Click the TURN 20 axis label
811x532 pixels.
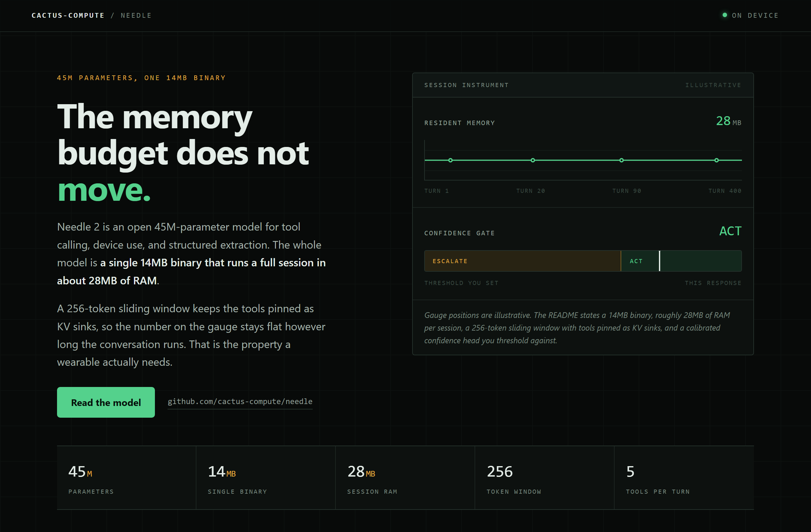click(x=531, y=191)
